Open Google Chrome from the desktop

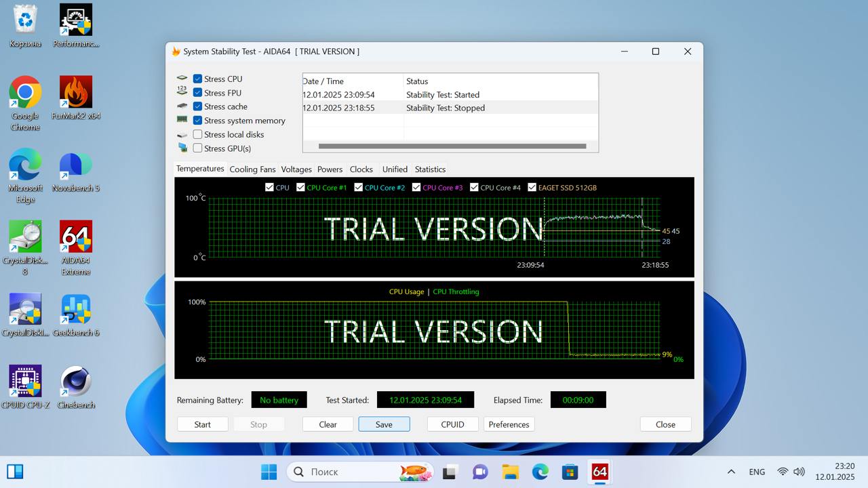click(25, 103)
